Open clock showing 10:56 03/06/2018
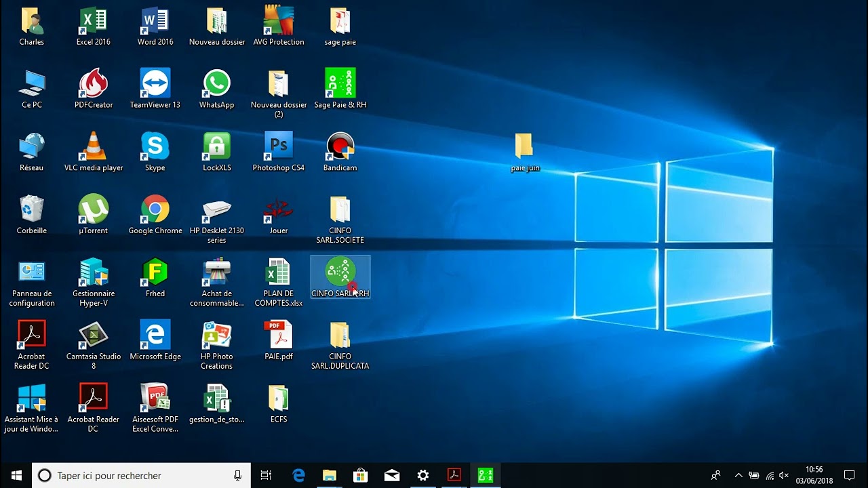The image size is (868, 488). (814, 476)
